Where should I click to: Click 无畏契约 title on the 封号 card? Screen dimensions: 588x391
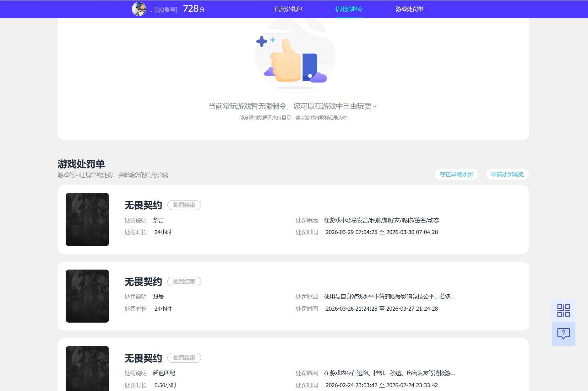click(x=143, y=282)
